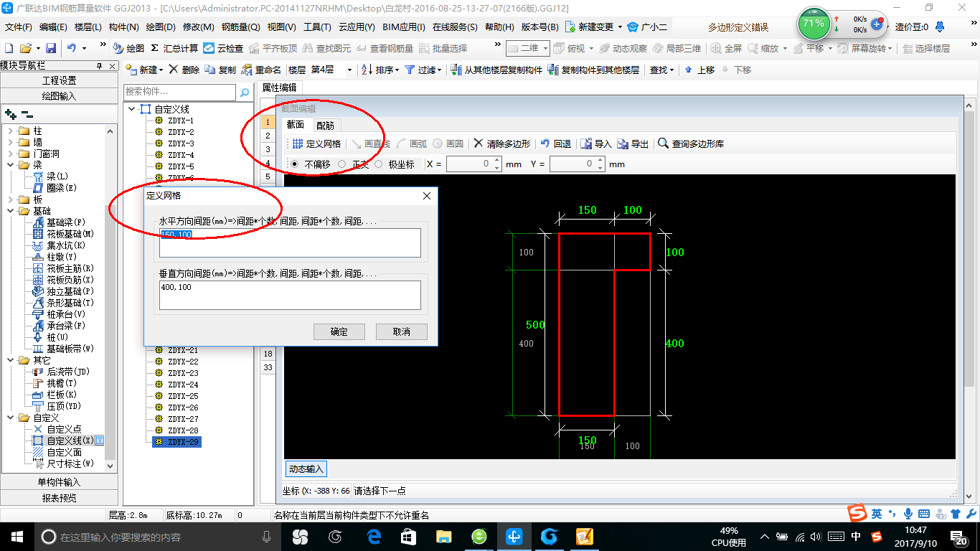Open the 楼层 第4层 dropdown

click(x=349, y=70)
